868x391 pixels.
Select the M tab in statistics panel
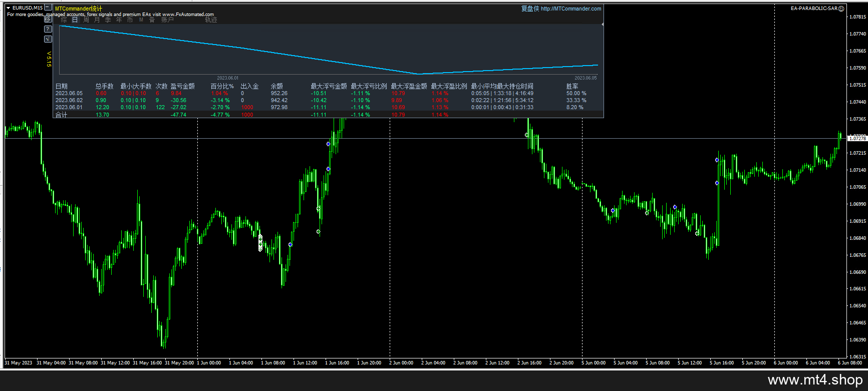point(141,20)
